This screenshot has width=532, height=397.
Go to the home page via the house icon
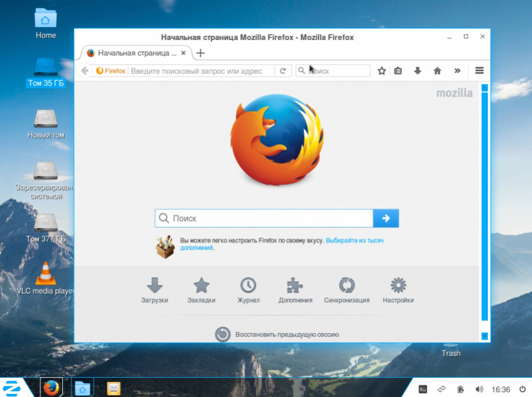pos(437,71)
